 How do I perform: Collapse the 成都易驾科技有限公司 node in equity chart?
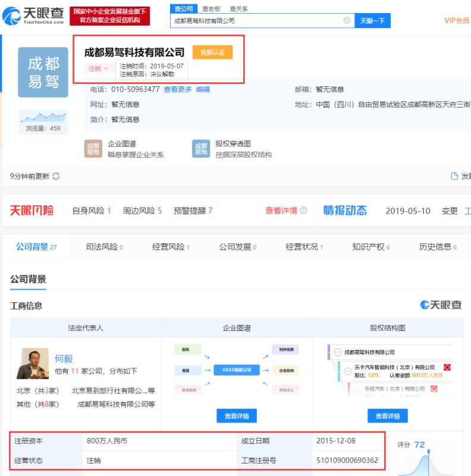click(x=337, y=352)
